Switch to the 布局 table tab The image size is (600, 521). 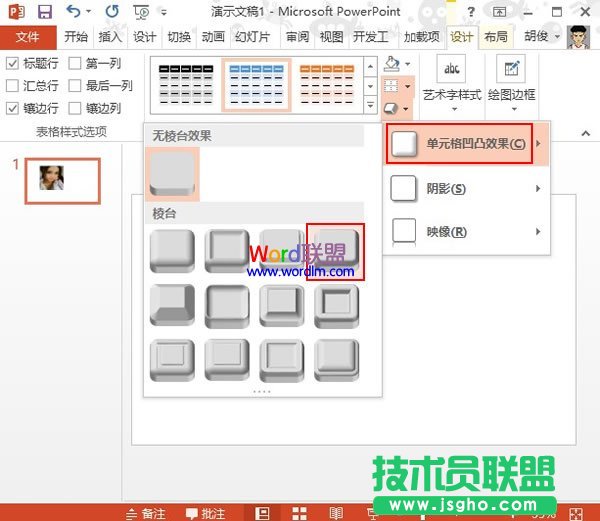pos(496,37)
